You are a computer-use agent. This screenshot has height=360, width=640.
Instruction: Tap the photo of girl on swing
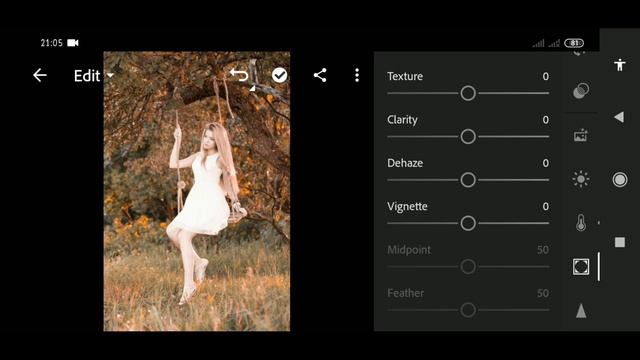coord(197,191)
